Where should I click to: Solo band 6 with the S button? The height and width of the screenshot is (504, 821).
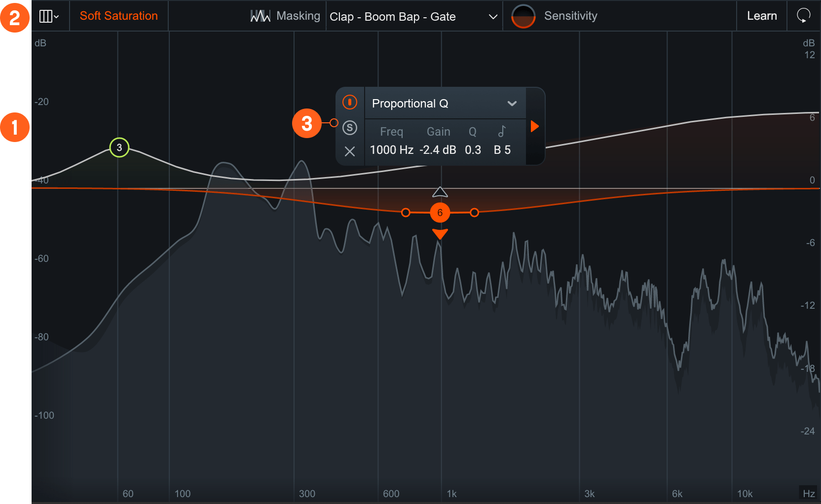point(350,127)
